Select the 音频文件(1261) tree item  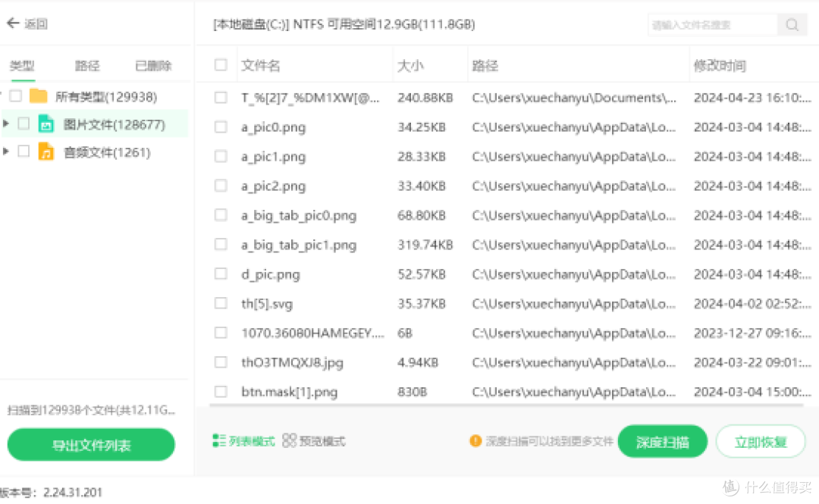click(107, 152)
